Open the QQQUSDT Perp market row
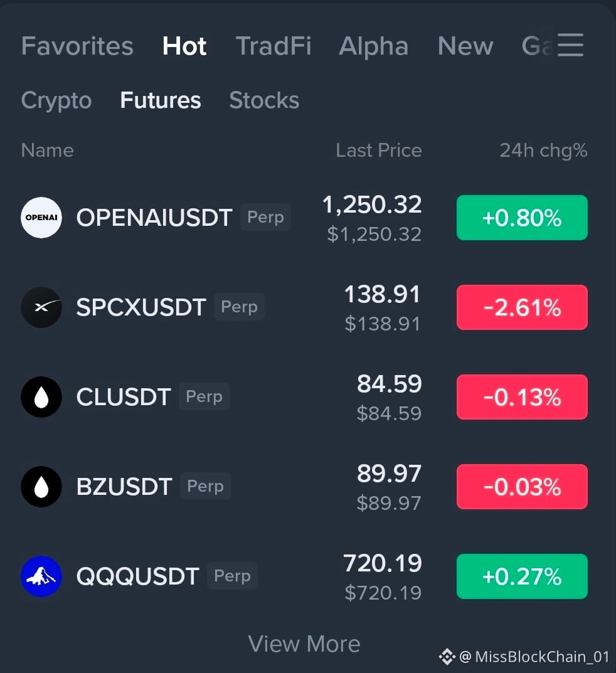Image resolution: width=616 pixels, height=673 pixels. [x=304, y=576]
